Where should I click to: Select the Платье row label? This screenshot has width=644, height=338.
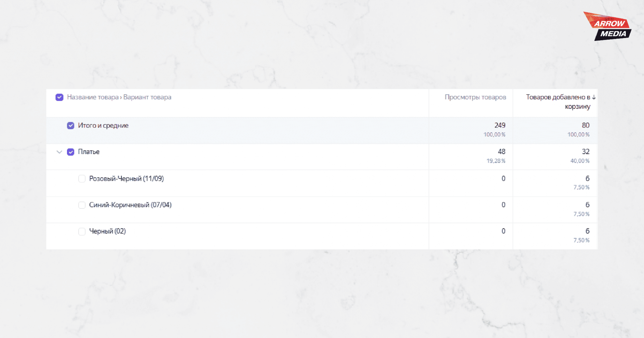pyautogui.click(x=89, y=152)
